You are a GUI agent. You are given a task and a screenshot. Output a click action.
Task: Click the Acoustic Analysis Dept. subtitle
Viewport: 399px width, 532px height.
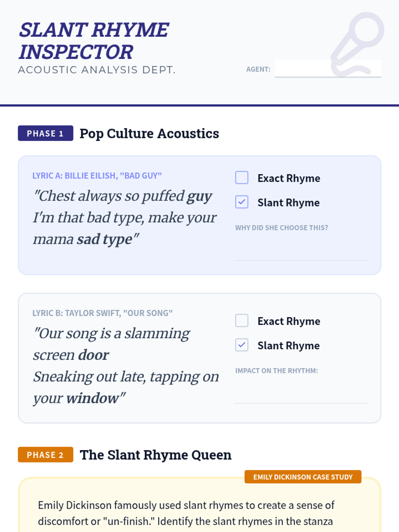(96, 70)
